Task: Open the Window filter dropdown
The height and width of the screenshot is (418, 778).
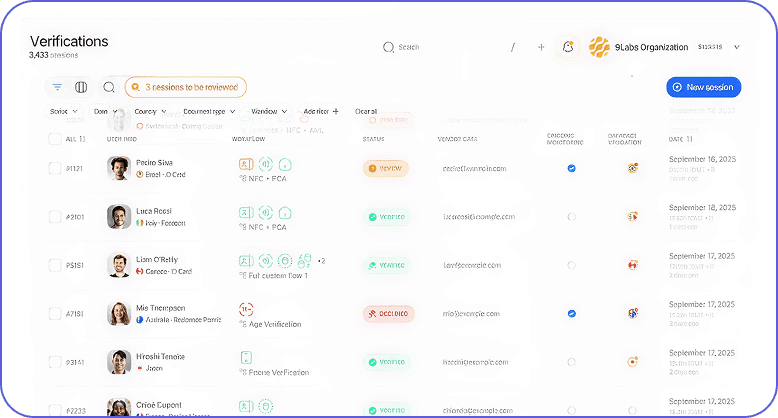Action: (x=269, y=111)
